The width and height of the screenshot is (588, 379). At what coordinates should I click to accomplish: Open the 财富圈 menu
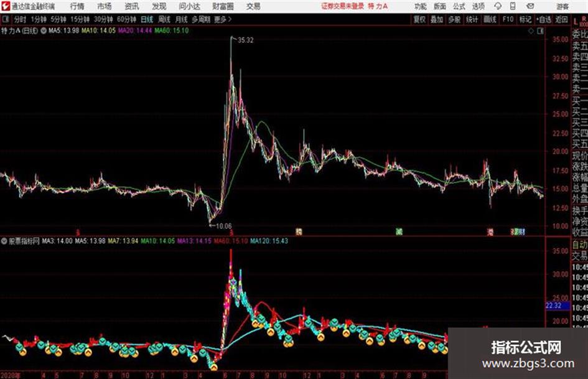click(x=223, y=6)
